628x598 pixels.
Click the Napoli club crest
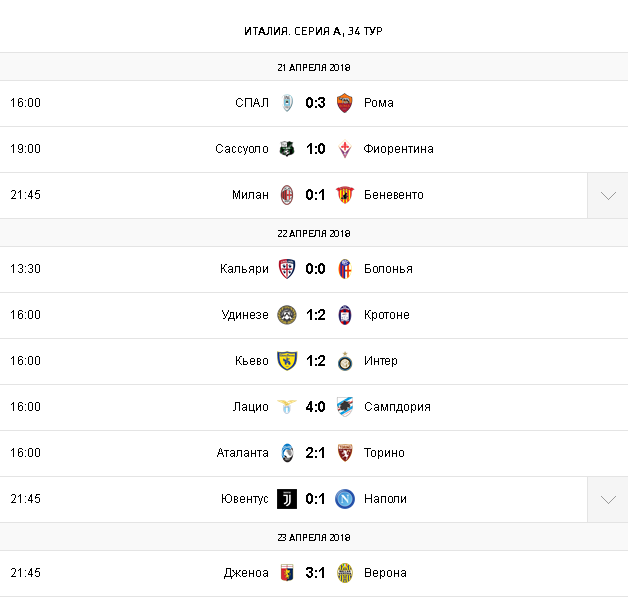[x=345, y=499]
